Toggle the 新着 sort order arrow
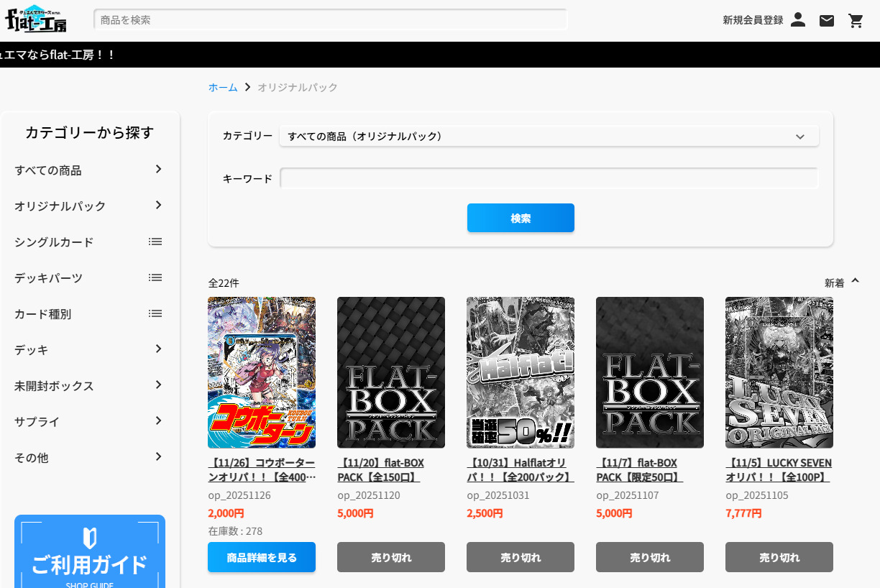880x588 pixels. click(855, 281)
